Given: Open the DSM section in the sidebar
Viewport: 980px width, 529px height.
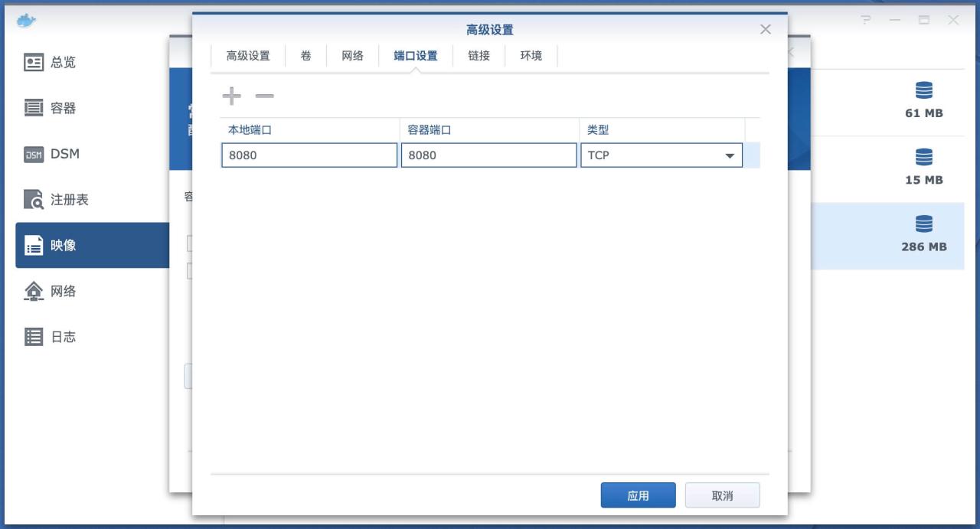Looking at the screenshot, I should (x=34, y=154).
